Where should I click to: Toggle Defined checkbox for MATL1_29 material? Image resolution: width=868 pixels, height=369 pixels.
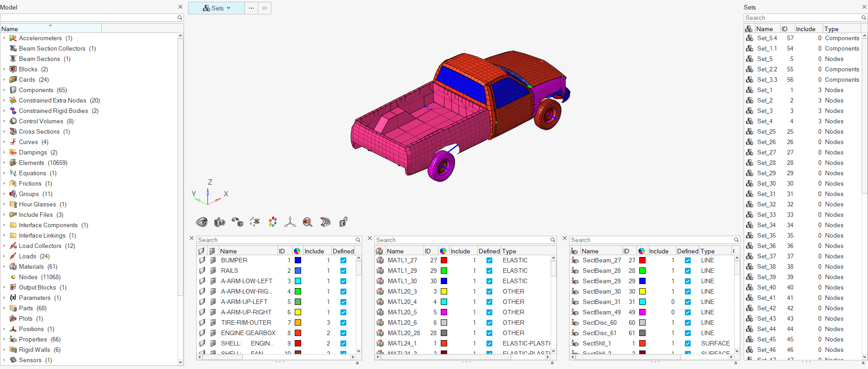pos(489,271)
